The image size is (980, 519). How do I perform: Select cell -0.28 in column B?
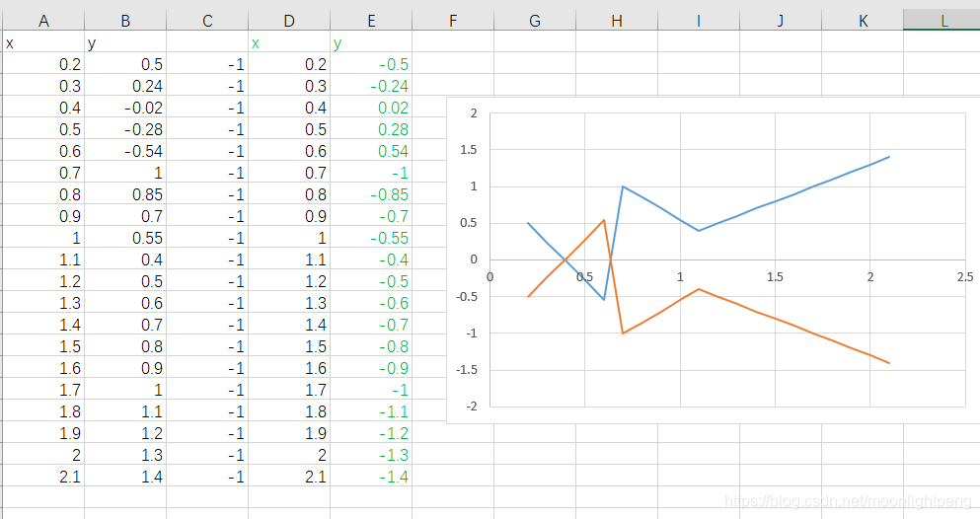pyautogui.click(x=125, y=129)
